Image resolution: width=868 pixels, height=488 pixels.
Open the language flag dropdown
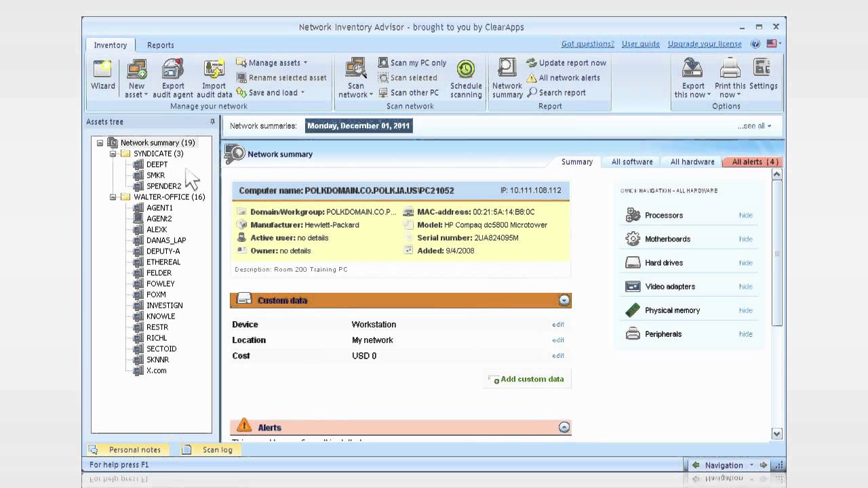tap(774, 43)
